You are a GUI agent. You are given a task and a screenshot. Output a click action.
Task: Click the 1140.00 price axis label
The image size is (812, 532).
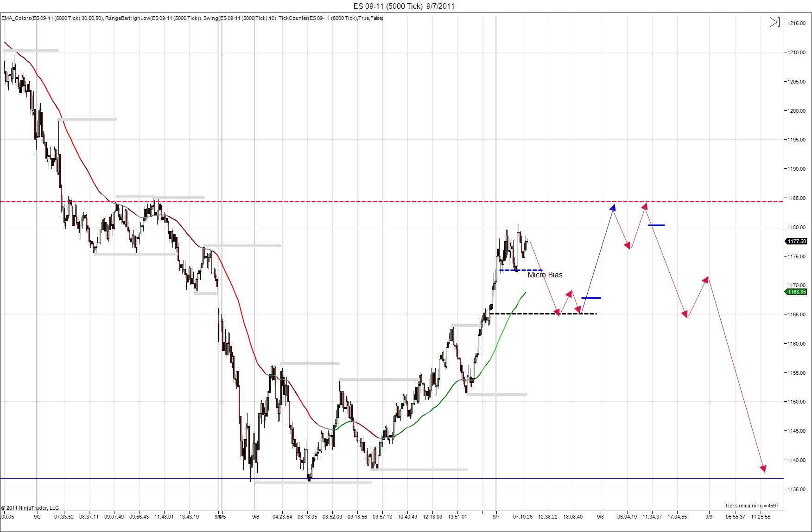(797, 460)
